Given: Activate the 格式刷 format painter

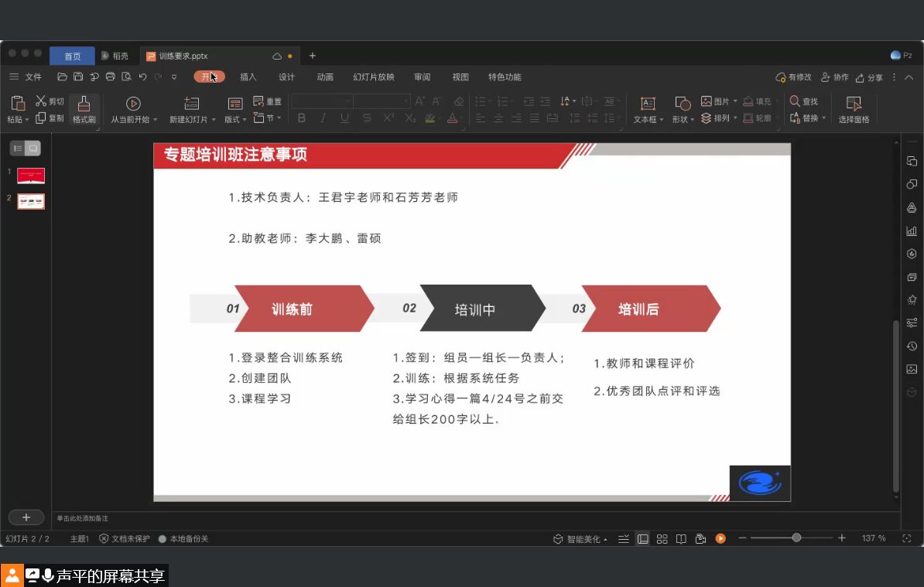Looking at the screenshot, I should click(x=84, y=110).
